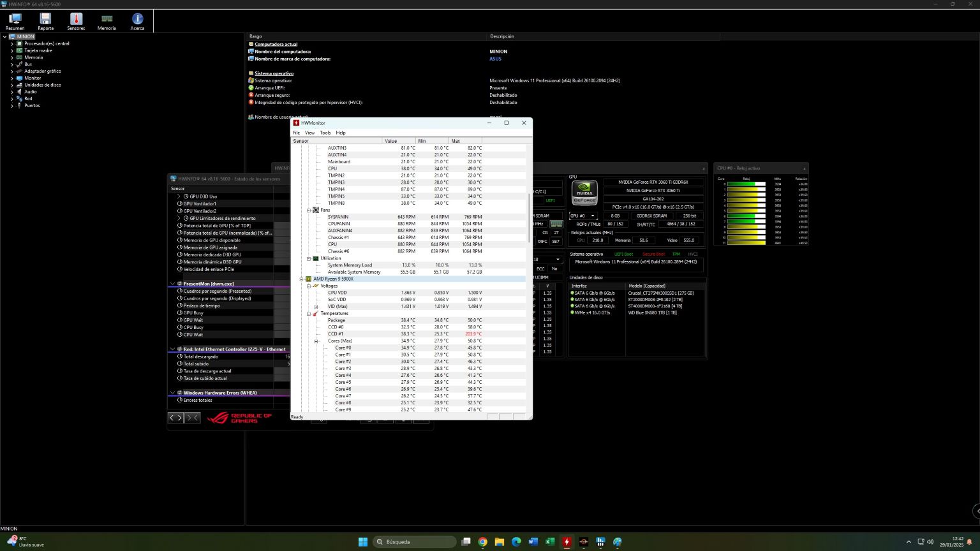Click the NVIDIA GeForce logo
Screen dimensions: 980x551
(584, 193)
